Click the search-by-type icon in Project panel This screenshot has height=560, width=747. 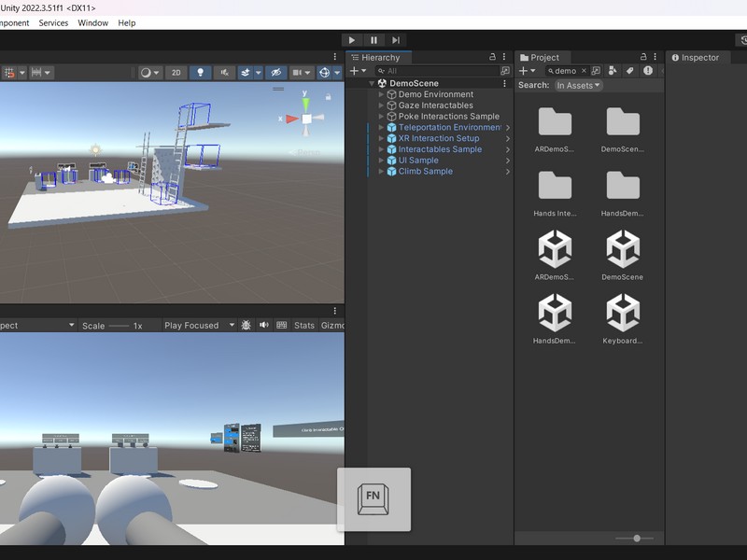pyautogui.click(x=613, y=71)
